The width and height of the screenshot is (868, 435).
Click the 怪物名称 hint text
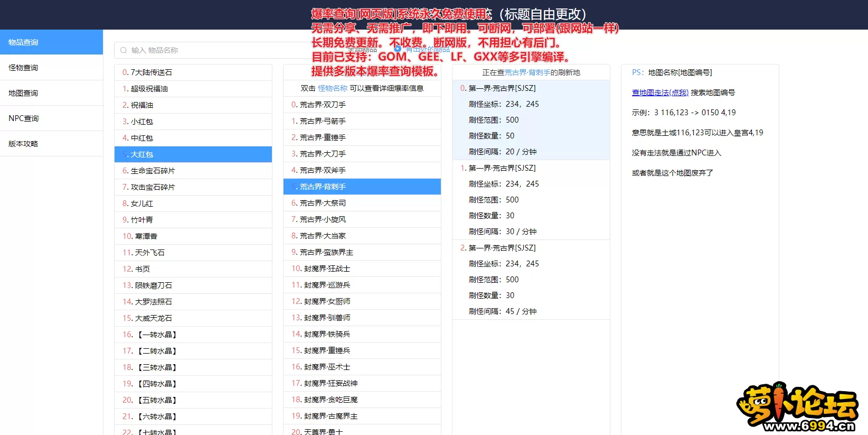(333, 88)
